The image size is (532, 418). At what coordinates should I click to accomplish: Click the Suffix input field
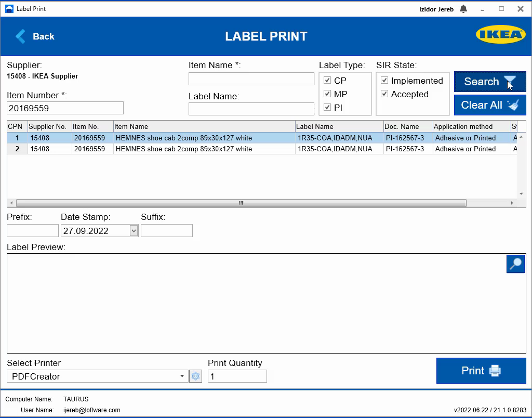pos(167,230)
